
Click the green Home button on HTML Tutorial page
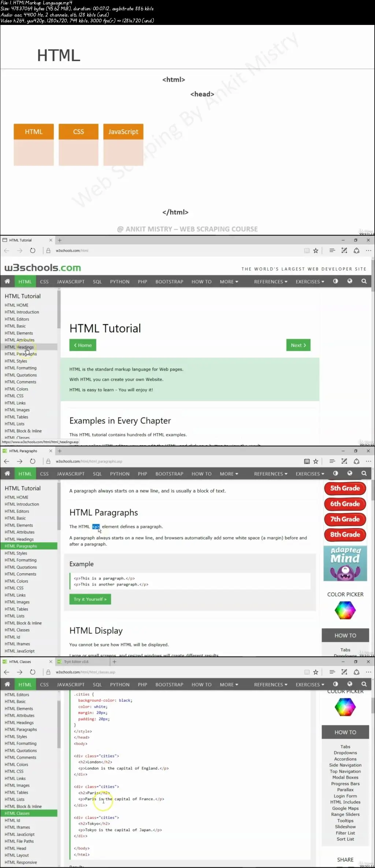tap(83, 345)
